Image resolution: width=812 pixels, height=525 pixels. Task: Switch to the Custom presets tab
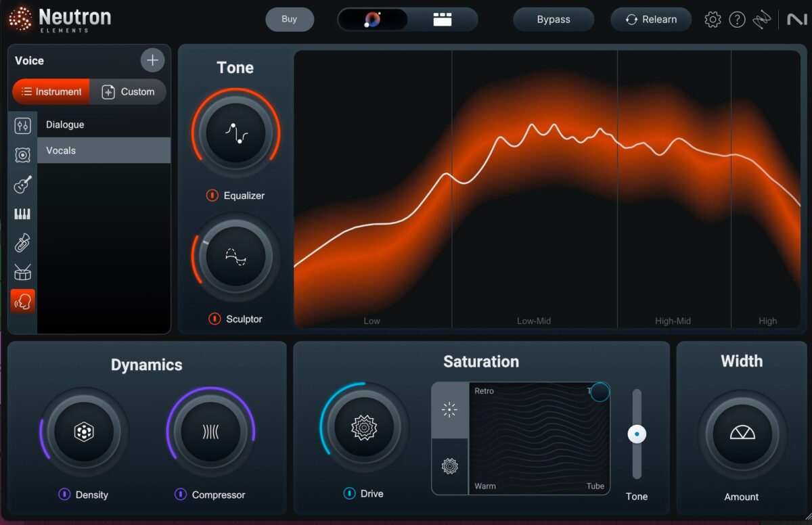click(x=129, y=91)
